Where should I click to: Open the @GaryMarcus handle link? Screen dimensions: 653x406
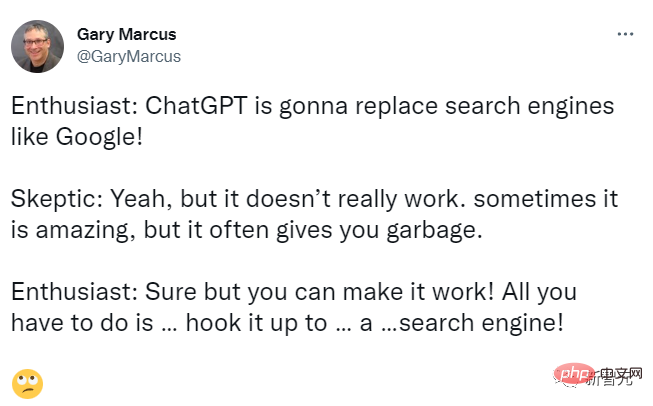coord(129,56)
